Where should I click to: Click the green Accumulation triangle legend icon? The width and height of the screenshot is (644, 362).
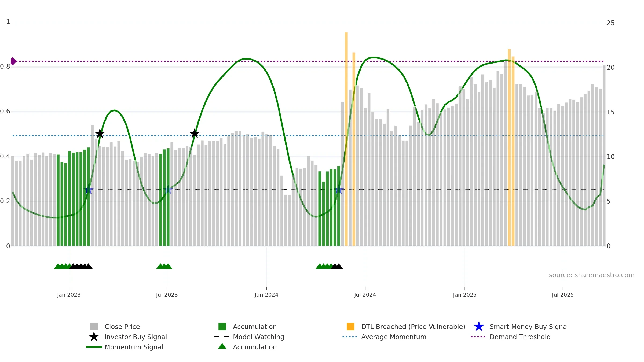[x=222, y=346]
